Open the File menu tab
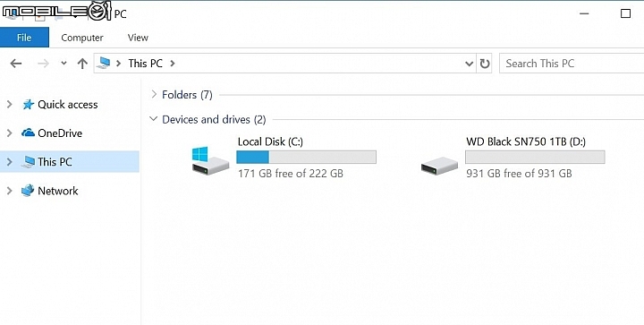Viewport: 644px width, 325px height. [24, 38]
